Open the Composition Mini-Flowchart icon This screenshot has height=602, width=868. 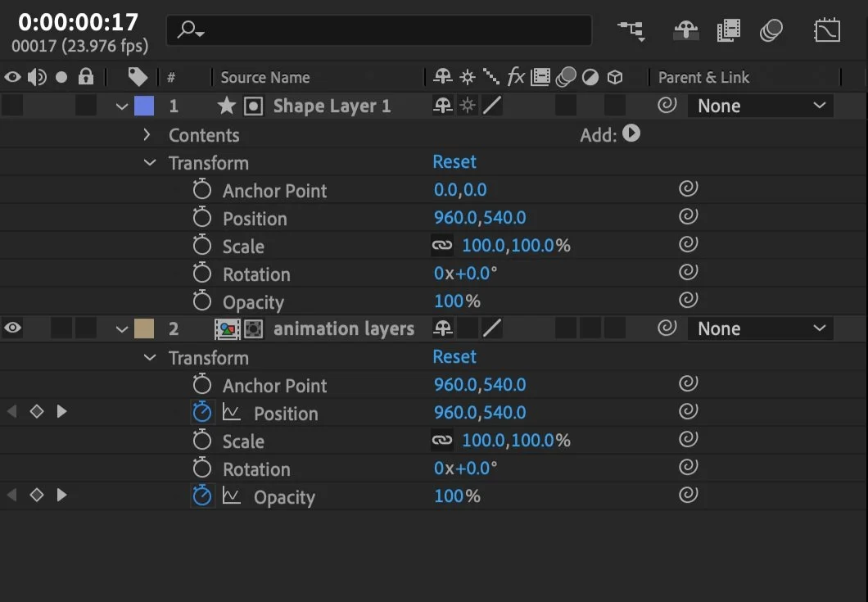pyautogui.click(x=631, y=31)
